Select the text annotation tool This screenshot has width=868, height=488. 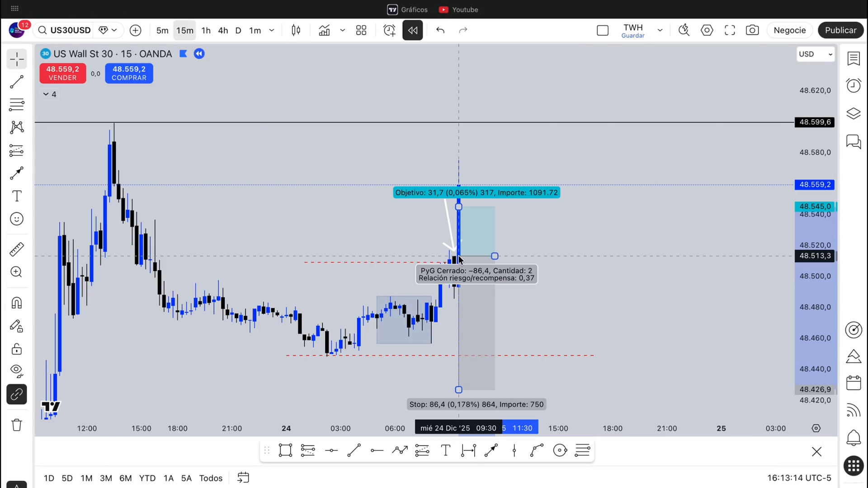click(17, 196)
